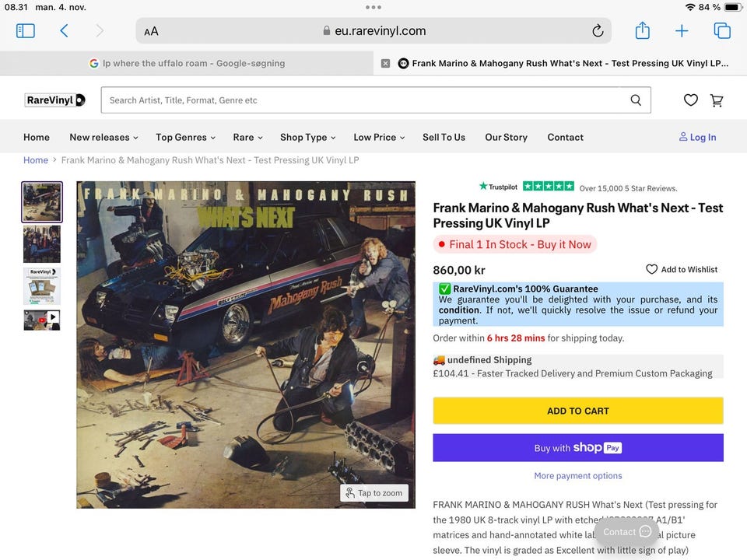Image resolution: width=747 pixels, height=560 pixels.
Task: Click the shipping truck icon
Action: click(439, 360)
